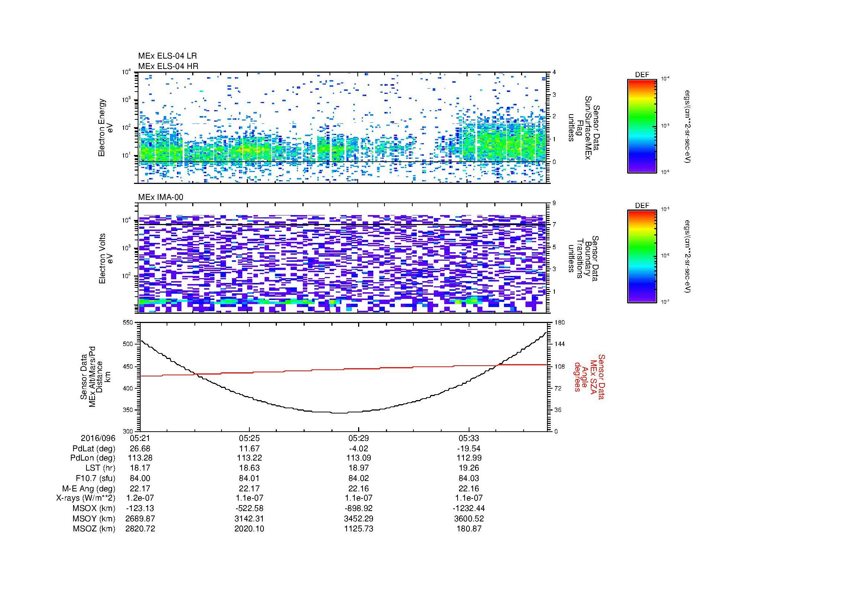This screenshot has width=868, height=613.
Task: Click the PdLon value '113.09'
Action: pyautogui.click(x=358, y=458)
